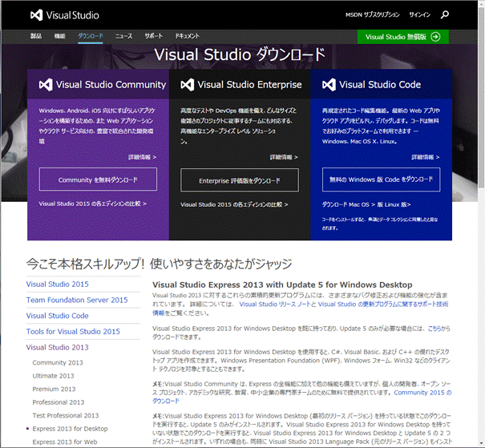
Task: Open the ドキュメント menu item
Action: (x=188, y=36)
